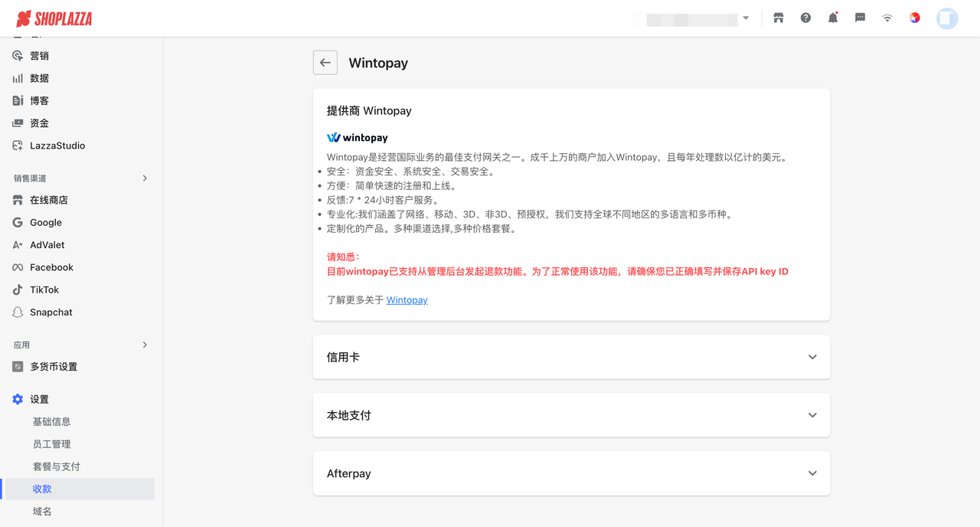Screen dimensions: 980x527
Task: Click the Shoplazza logo
Action: (x=54, y=18)
